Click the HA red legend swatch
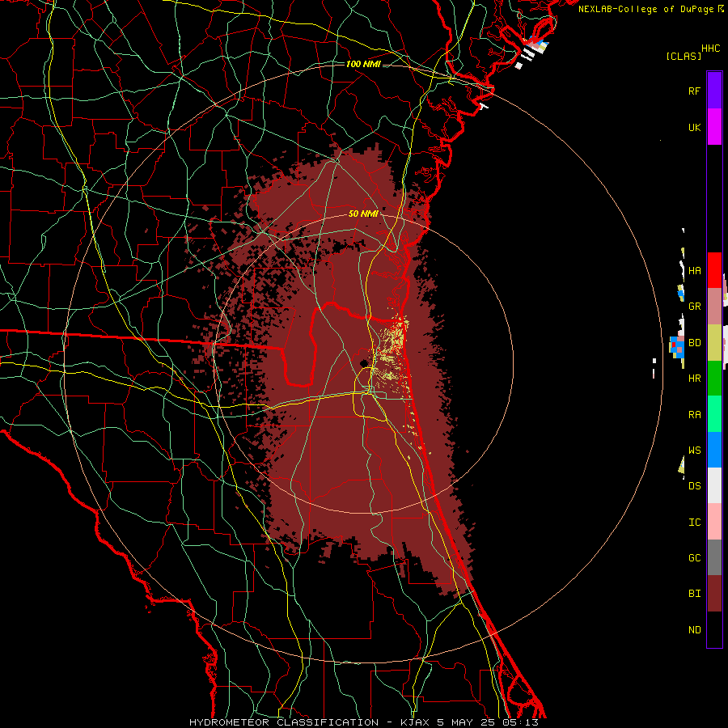Image resolution: width=728 pixels, height=728 pixels. point(714,270)
